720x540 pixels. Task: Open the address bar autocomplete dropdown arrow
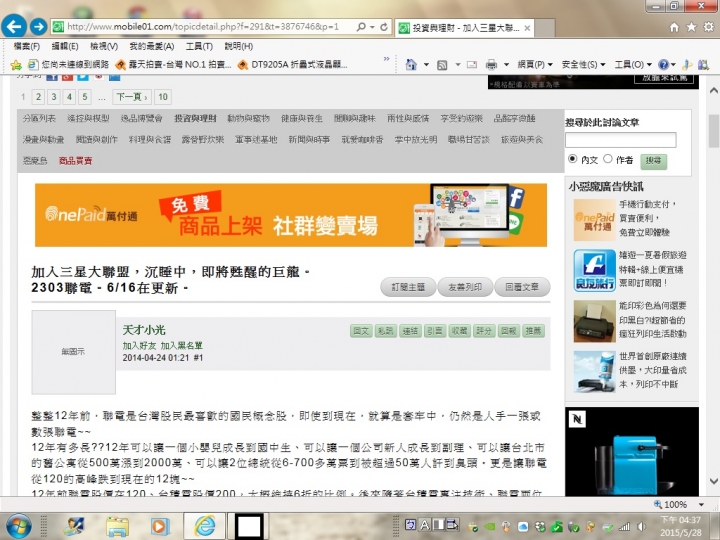372,27
